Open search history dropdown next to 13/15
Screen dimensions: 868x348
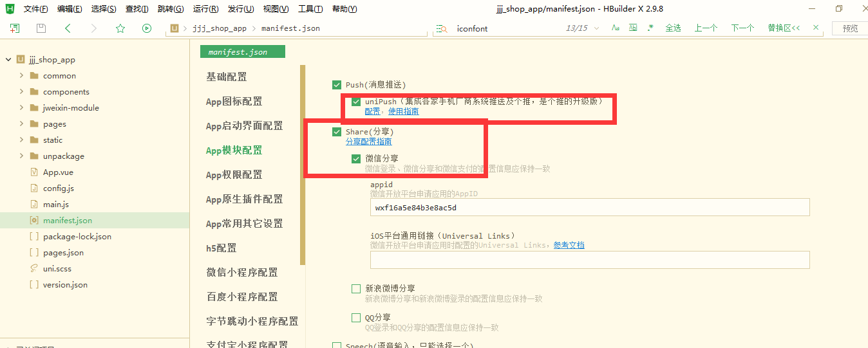(596, 28)
